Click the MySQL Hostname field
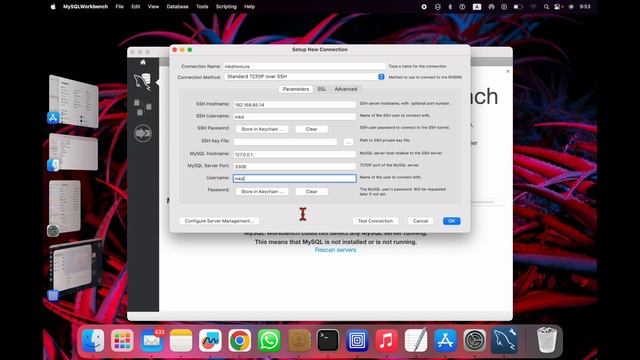Image resolution: width=640 pixels, height=360 pixels. click(295, 154)
